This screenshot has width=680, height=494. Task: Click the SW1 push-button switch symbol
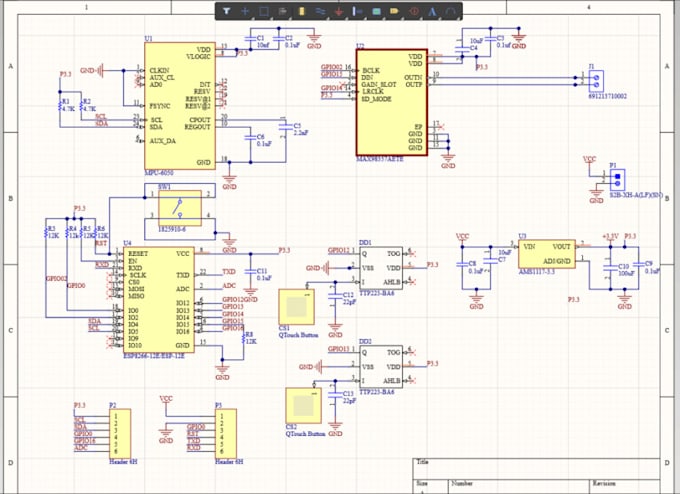[180, 208]
